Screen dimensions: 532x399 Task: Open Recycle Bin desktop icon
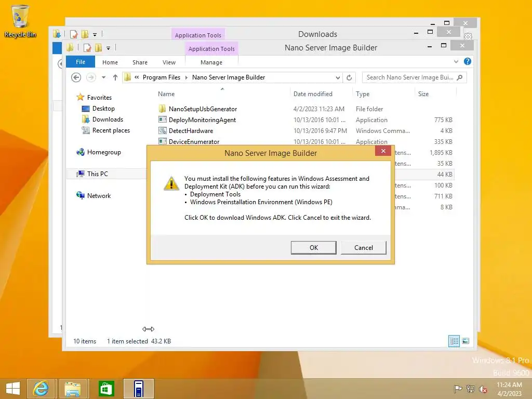point(20,21)
